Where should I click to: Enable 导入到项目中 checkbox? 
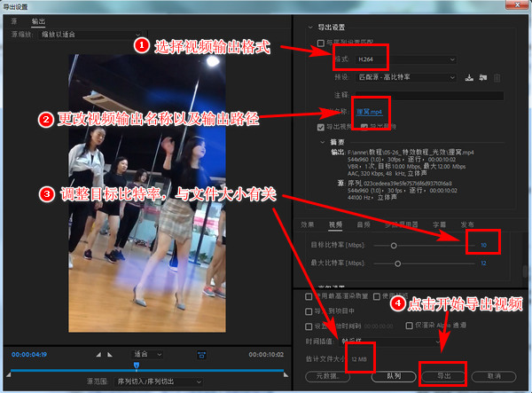tap(309, 311)
